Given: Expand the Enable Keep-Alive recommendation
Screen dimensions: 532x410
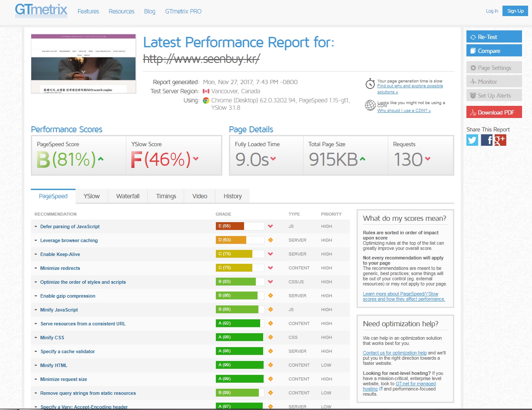Looking at the screenshot, I should (x=60, y=254).
